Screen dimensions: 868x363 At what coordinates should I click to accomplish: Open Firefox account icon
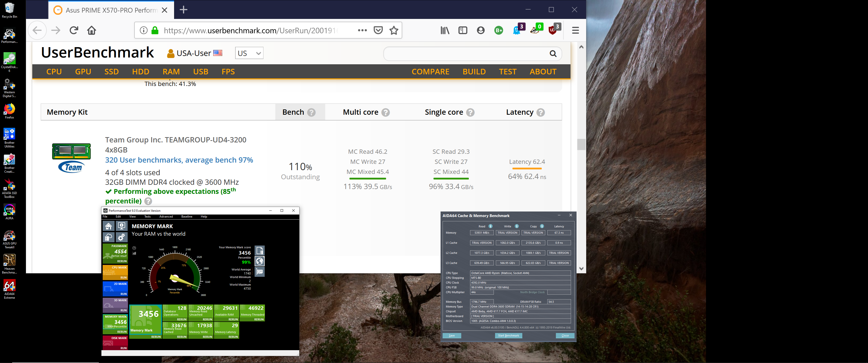point(480,30)
